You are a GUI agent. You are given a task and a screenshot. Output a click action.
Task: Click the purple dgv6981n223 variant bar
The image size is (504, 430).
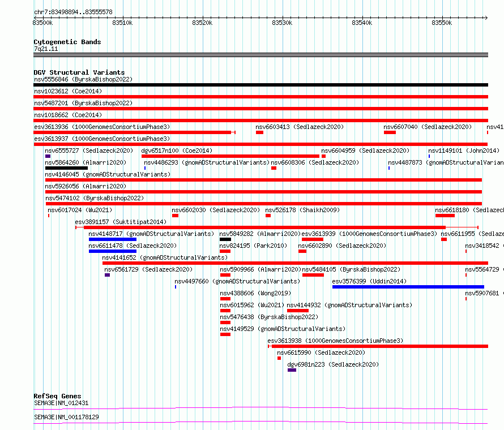pyautogui.click(x=292, y=370)
